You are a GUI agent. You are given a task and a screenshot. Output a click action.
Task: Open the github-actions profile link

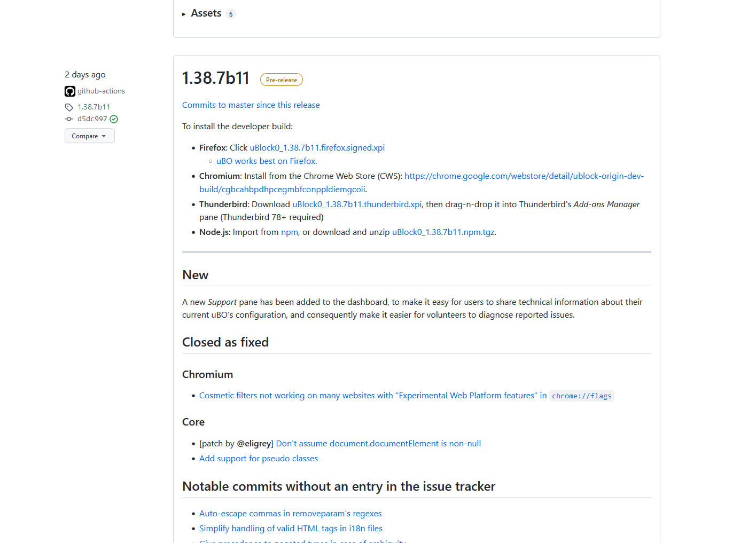click(x=101, y=91)
